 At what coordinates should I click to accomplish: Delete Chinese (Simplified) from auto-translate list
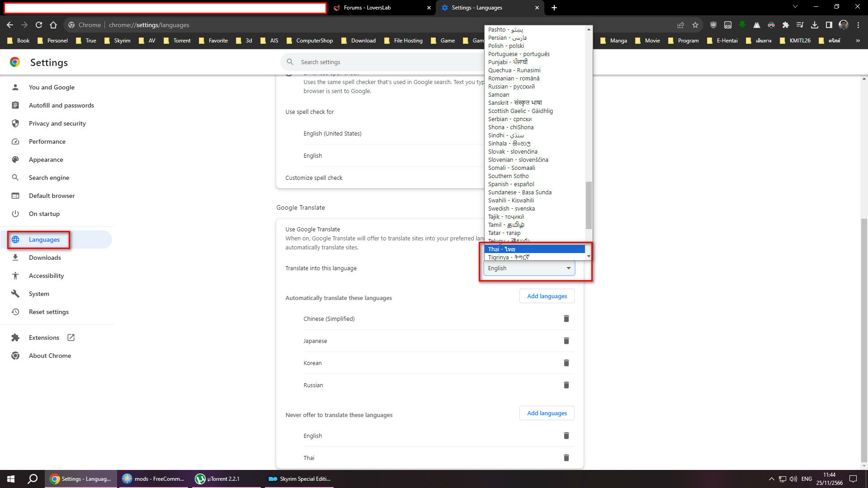click(566, 319)
